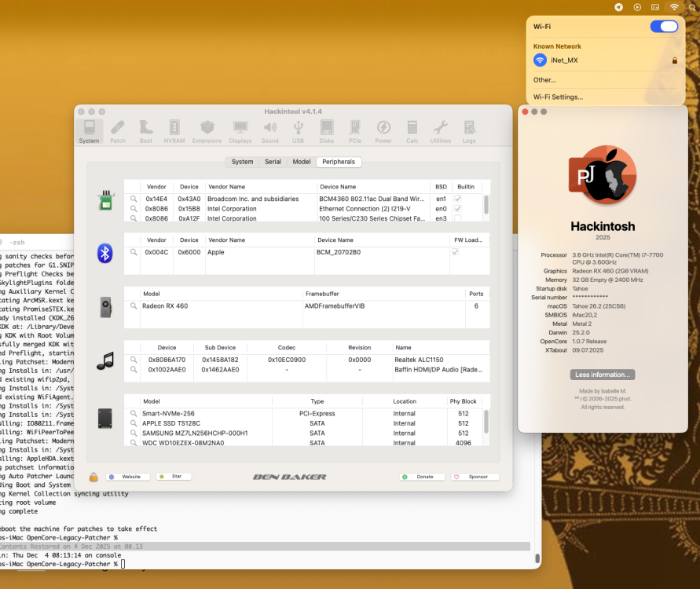Click the play circle icon in menu bar
This screenshot has width=700, height=589.
(637, 7)
